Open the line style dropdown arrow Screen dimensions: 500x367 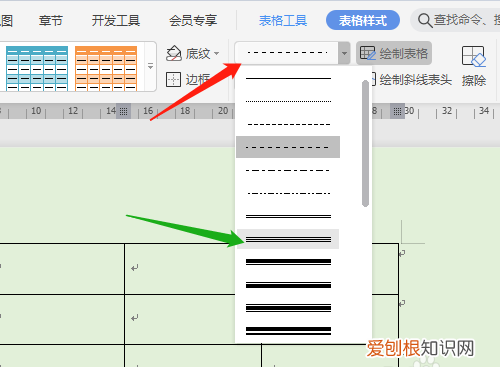pos(344,53)
